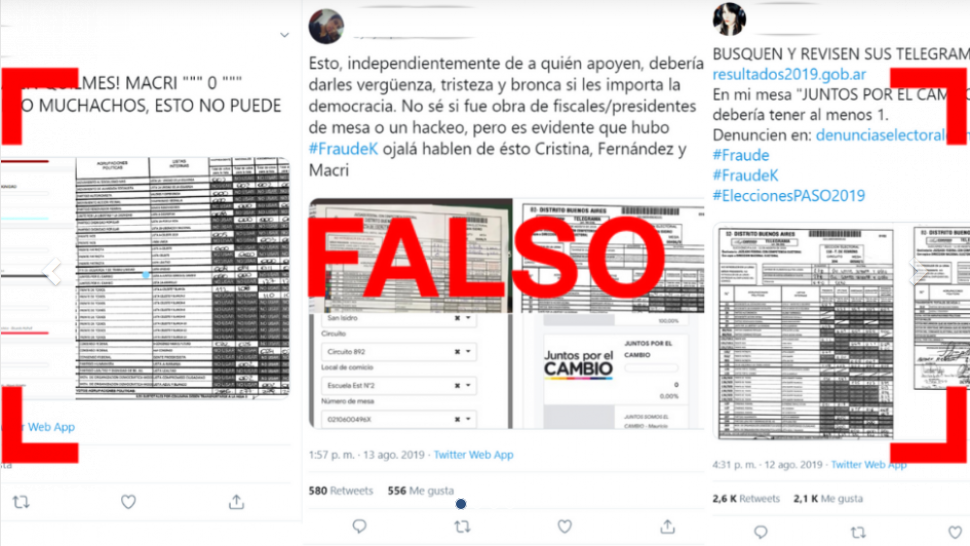The width and height of the screenshot is (970, 546).
Task: Reply to the middle #FraudeK tweet
Action: (359, 526)
